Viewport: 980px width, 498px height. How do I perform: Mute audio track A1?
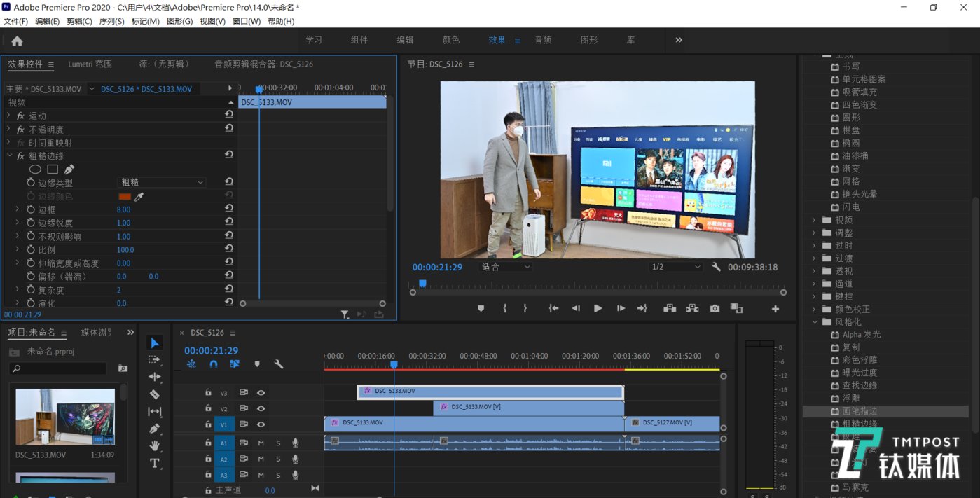[x=261, y=443]
